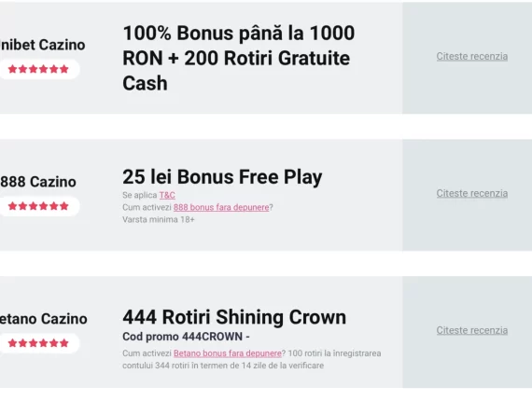Screen dimensions: 532x401
Task: Follow the Betano bonus fara depunere link
Action: click(228, 353)
